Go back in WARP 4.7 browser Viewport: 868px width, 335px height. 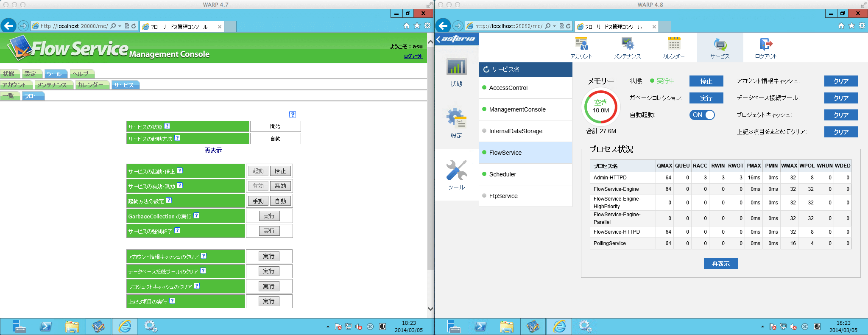click(x=8, y=26)
